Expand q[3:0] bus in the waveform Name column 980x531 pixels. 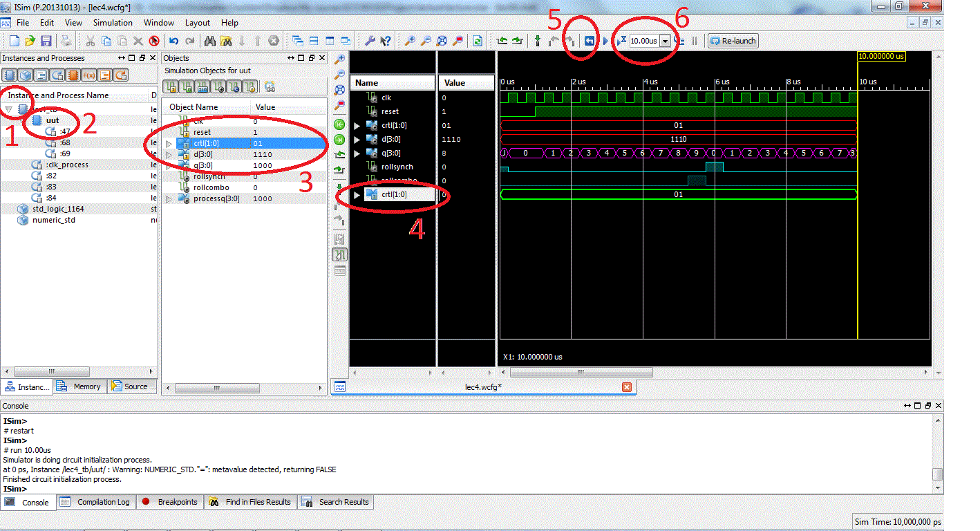pyautogui.click(x=357, y=153)
